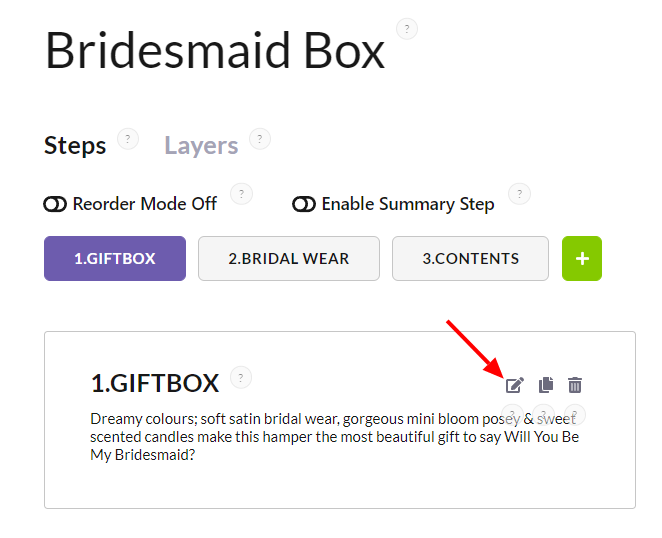This screenshot has width=662, height=538.
Task: Open the 3.CONTENTS step
Action: [x=470, y=259]
